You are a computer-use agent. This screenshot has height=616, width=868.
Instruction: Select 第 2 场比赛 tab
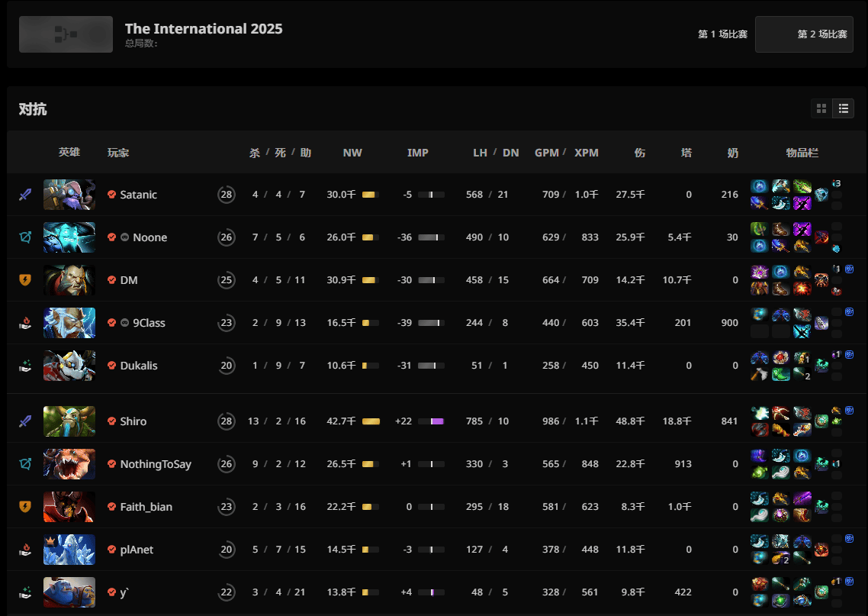[805, 34]
